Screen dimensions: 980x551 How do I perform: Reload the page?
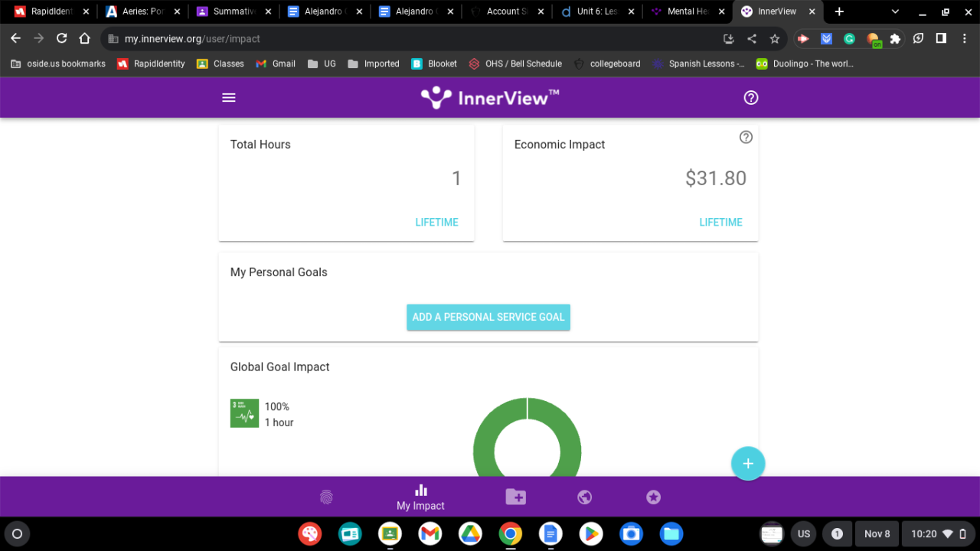[62, 38]
